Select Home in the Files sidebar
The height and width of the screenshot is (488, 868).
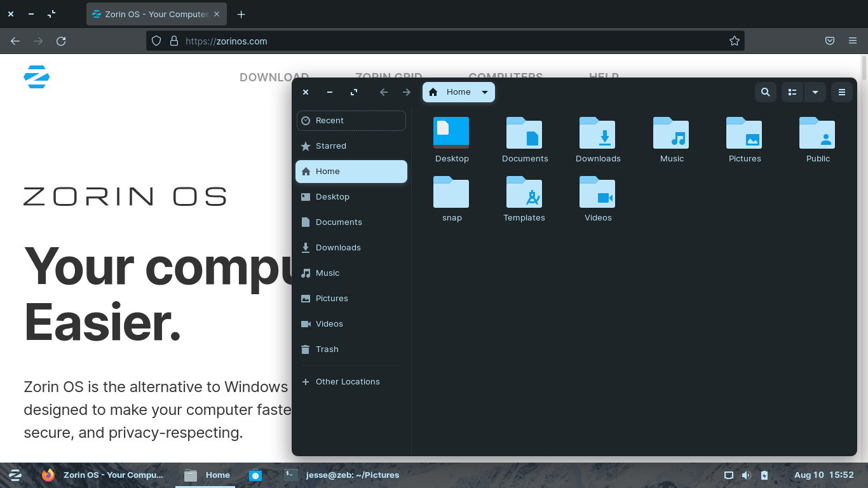click(351, 172)
